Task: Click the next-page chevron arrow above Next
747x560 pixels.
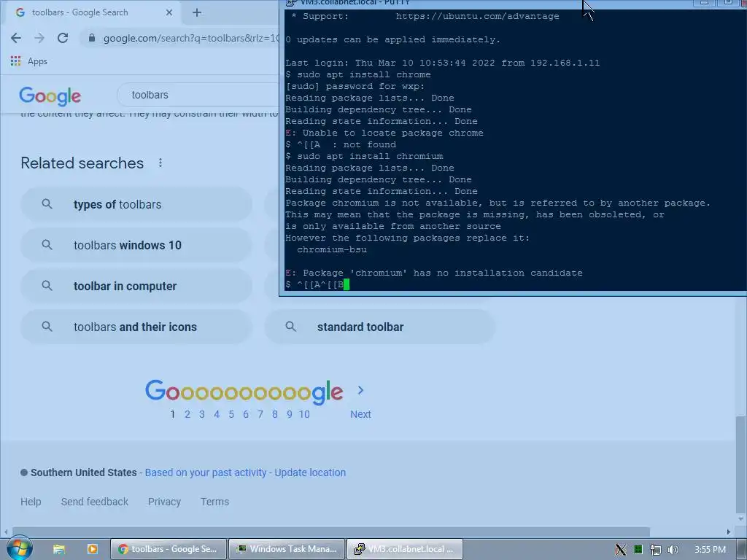Action: (x=360, y=391)
